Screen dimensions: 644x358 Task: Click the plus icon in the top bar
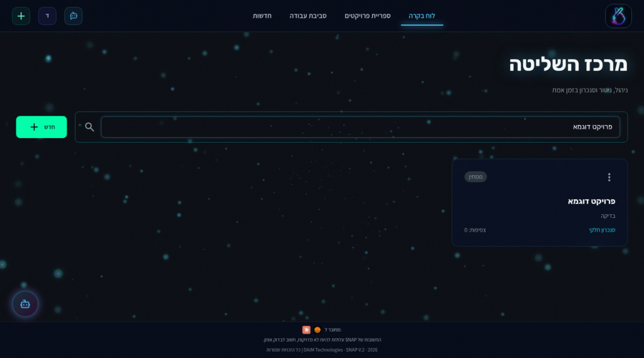(21, 16)
